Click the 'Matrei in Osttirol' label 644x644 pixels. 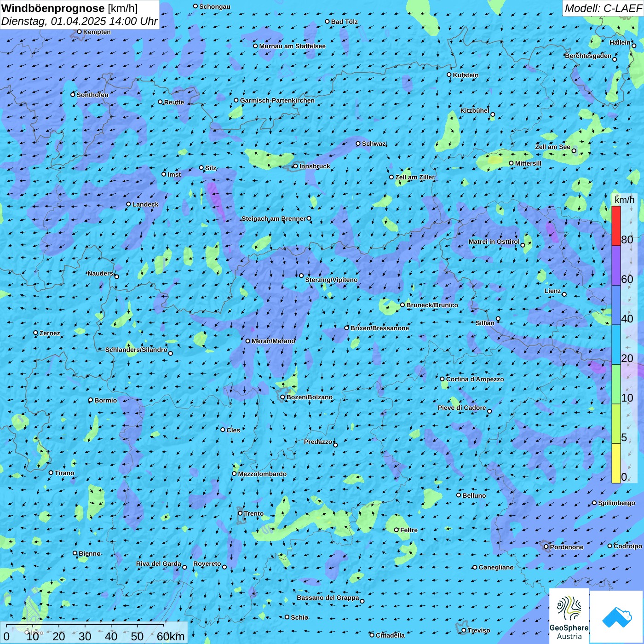click(494, 241)
